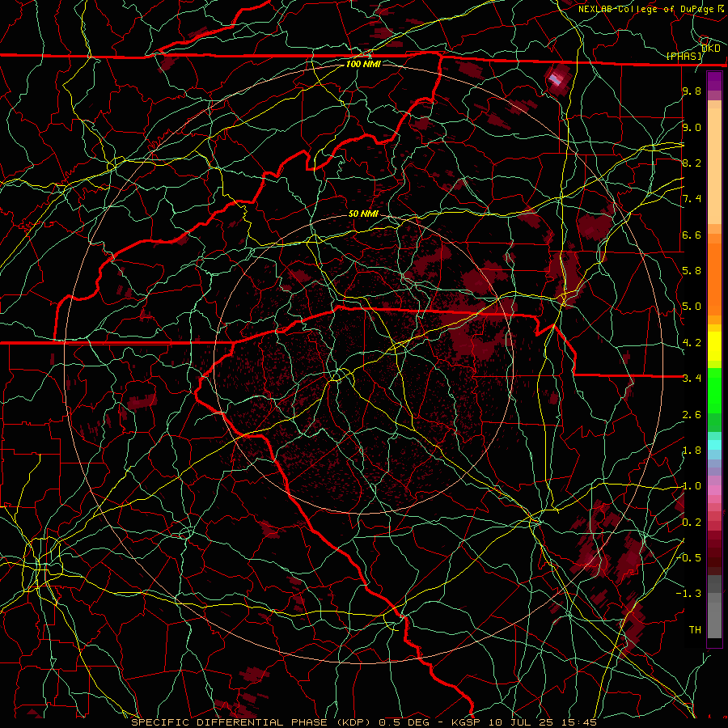Click the bright pink-white storm cell core

coord(555,79)
